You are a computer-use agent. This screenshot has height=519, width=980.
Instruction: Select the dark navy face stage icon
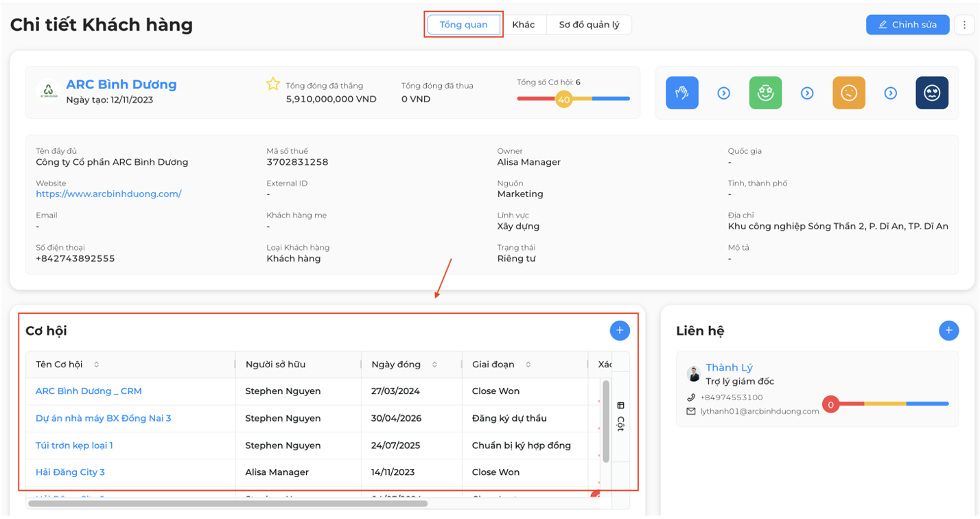point(932,93)
